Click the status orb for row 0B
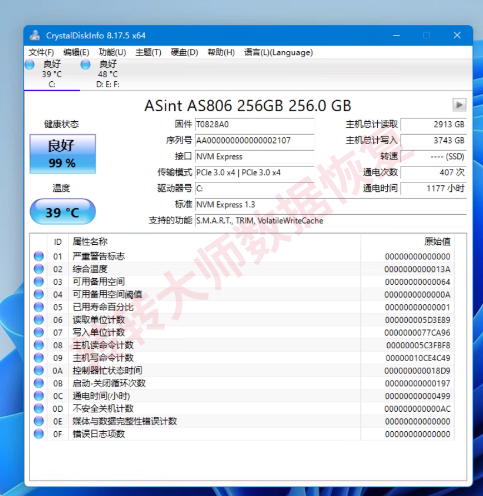The height and width of the screenshot is (496, 483). pos(39,383)
